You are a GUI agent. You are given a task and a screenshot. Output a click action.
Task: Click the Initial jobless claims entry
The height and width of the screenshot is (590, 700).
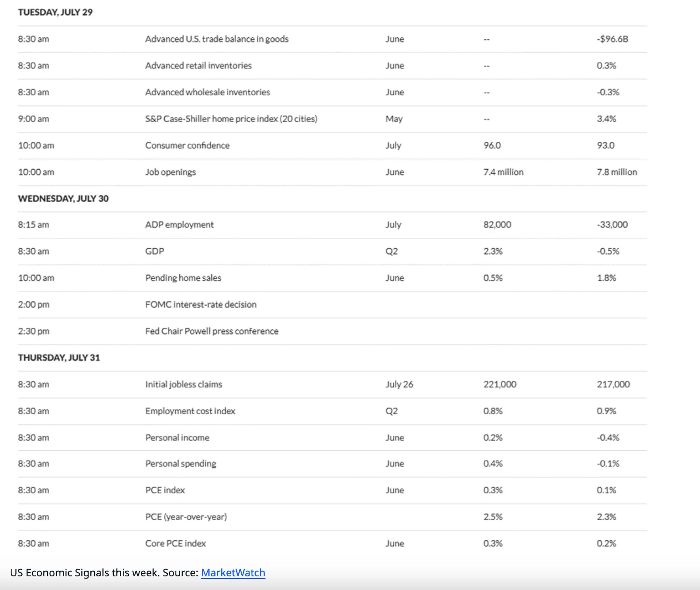184,384
